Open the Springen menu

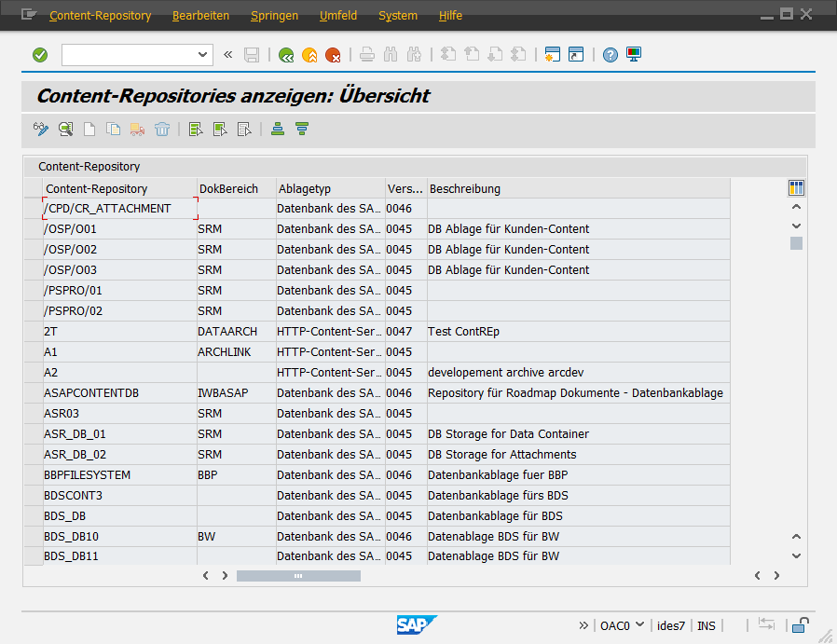(x=274, y=16)
